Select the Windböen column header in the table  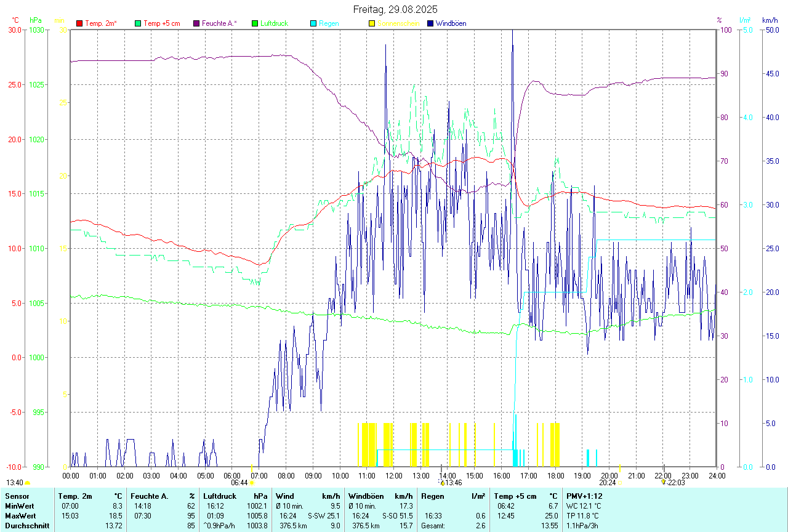click(365, 496)
